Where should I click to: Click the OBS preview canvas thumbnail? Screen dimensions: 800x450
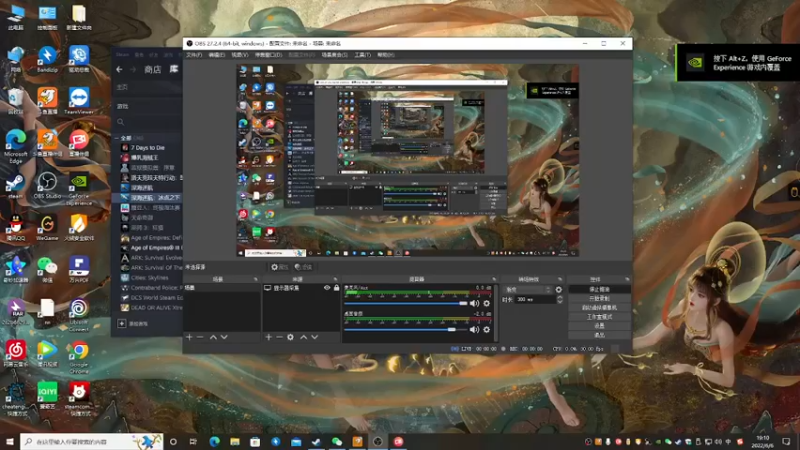[407, 160]
